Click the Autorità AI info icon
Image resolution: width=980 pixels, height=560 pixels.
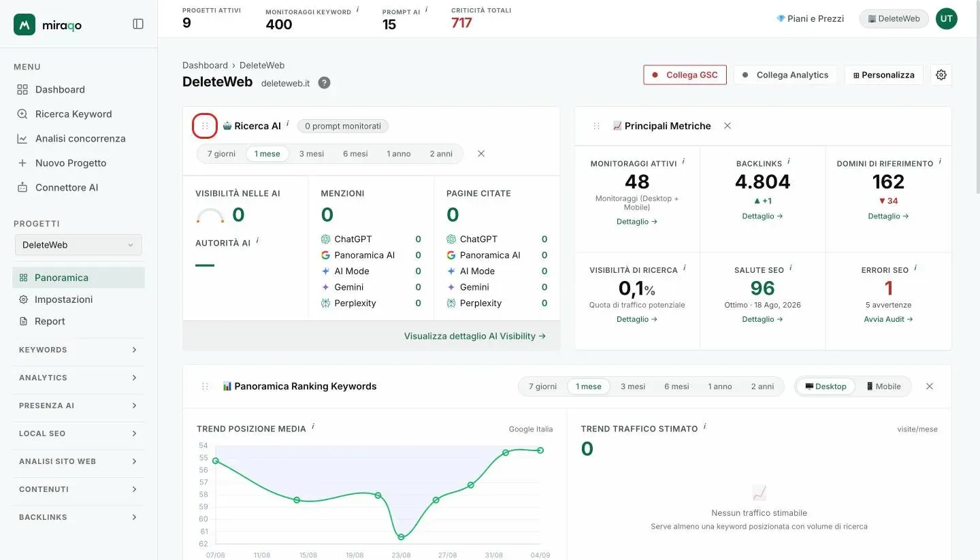257,241
